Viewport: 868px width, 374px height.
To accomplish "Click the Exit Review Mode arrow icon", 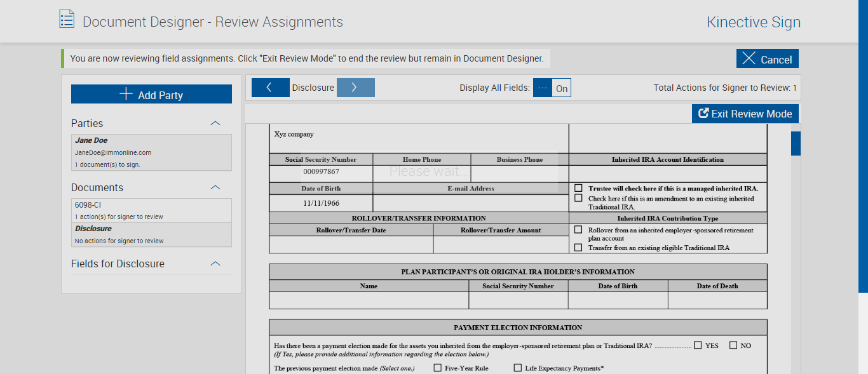I will (x=703, y=114).
